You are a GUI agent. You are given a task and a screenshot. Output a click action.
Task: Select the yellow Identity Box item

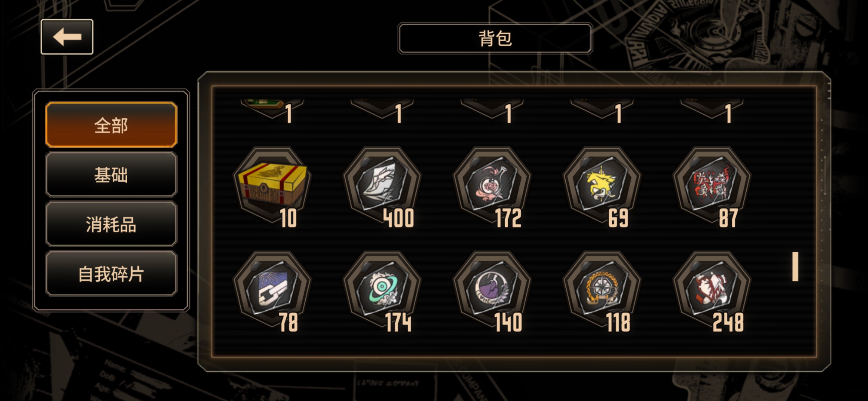[x=272, y=185]
